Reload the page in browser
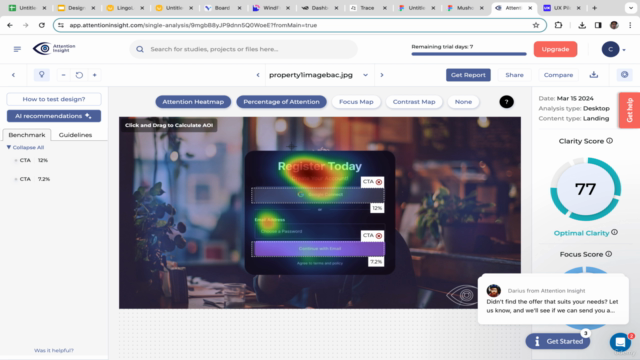The height and width of the screenshot is (360, 640). (x=42, y=25)
